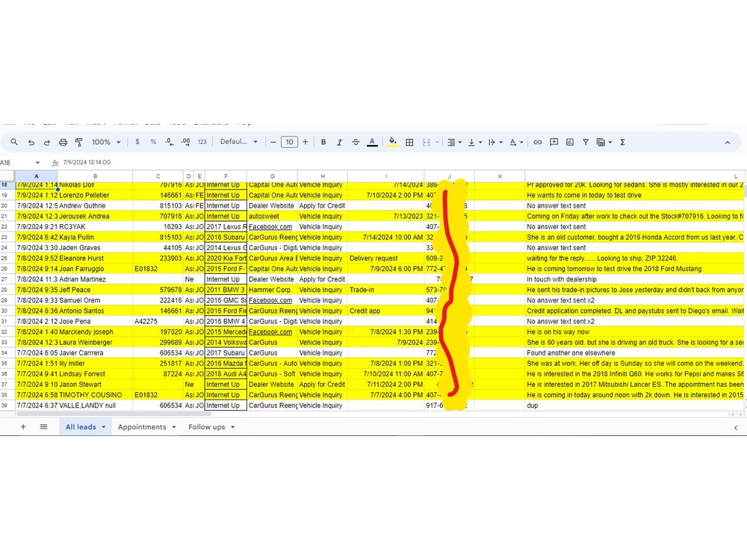Viewport: 747px width, 560px height.
Task: Select the cell containing Kayla Pullin
Action: coord(96,237)
